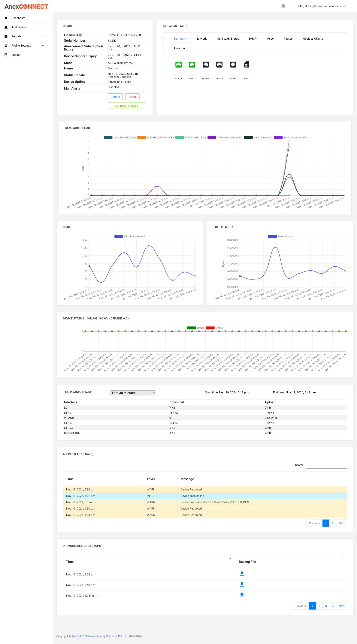The width and height of the screenshot is (357, 644).
Task: Hide the CPU Busy Percent series
Action: tap(130, 237)
